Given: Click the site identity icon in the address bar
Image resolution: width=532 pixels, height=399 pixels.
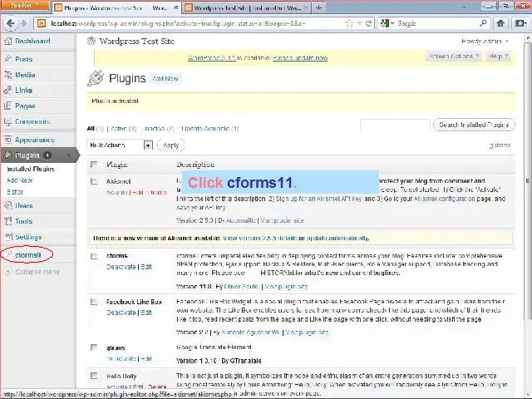Looking at the screenshot, I should [42, 23].
